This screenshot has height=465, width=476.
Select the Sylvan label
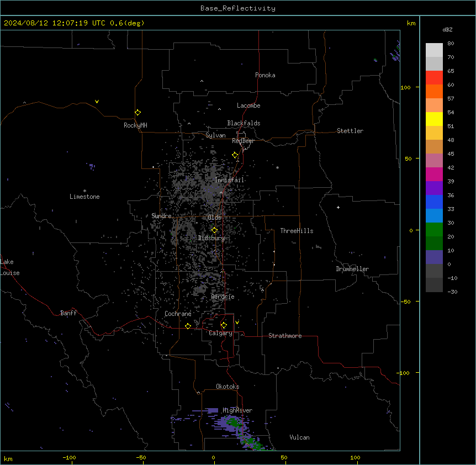(x=215, y=135)
